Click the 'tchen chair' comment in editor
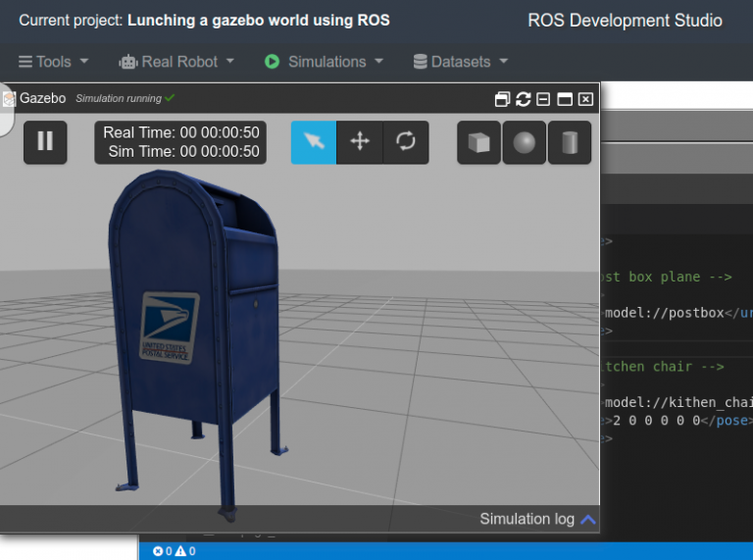This screenshot has width=753, height=560. (x=663, y=367)
